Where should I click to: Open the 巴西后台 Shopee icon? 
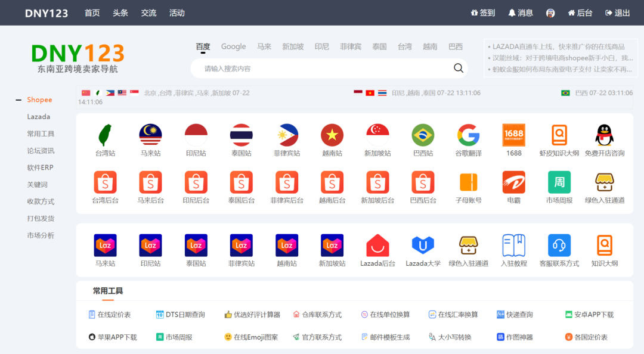click(x=423, y=182)
